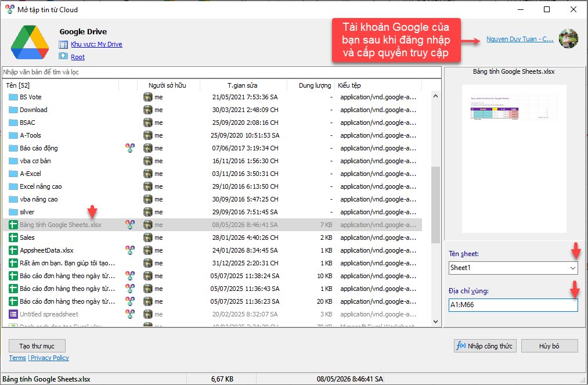The width and height of the screenshot is (588, 385).
Task: Maximize the Mở tập tin từ Cloud window
Action: click(x=547, y=9)
